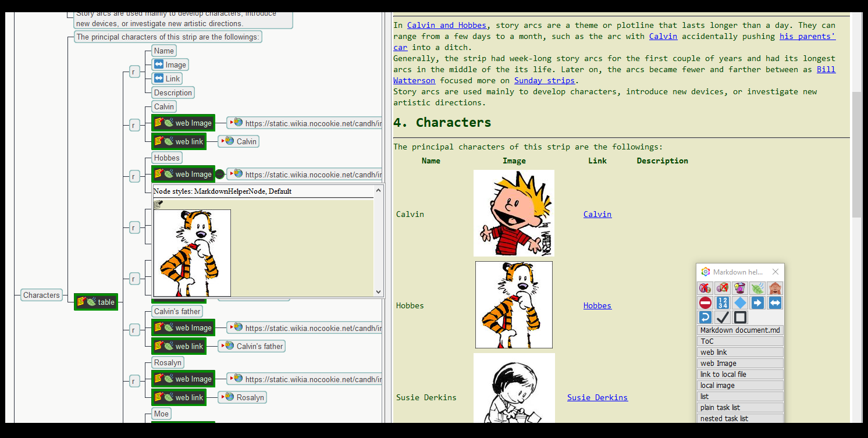The height and width of the screenshot is (438, 868).
Task: Click the empty square box icon in Markdown helper
Action: coord(740,317)
